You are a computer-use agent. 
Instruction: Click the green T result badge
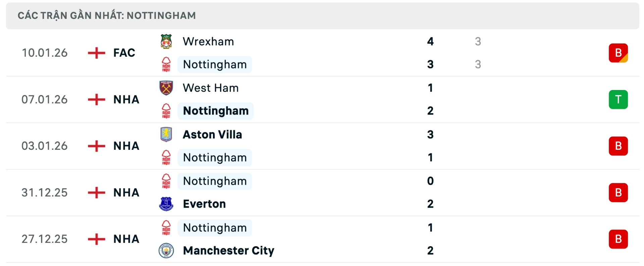pos(618,99)
